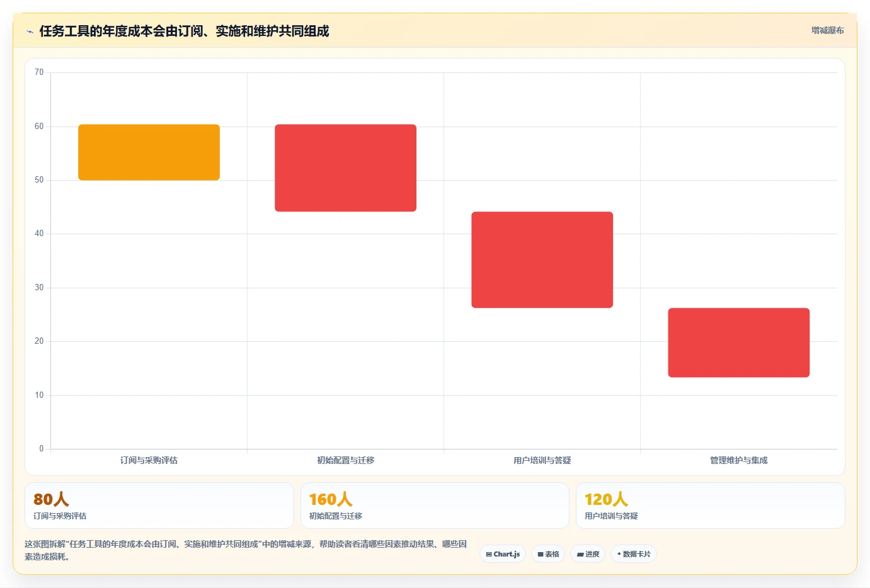
Task: Click the description paragraph starting 这张图拆解
Action: click(246, 550)
